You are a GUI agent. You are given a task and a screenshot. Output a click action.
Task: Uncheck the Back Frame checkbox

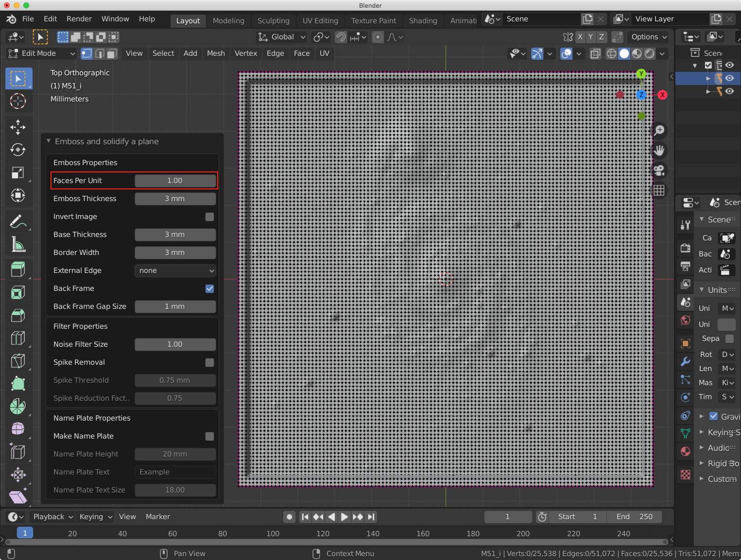(x=209, y=288)
